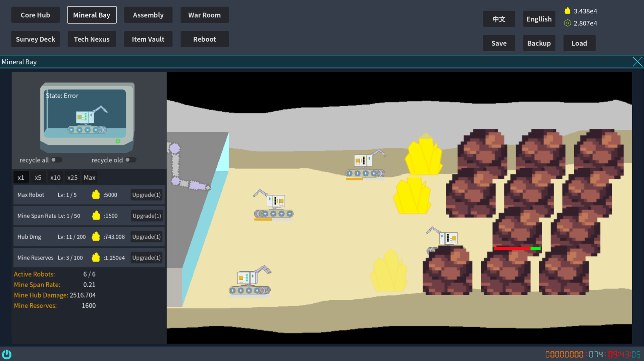Open the War Room
This screenshot has width=644, height=361.
pyautogui.click(x=205, y=15)
